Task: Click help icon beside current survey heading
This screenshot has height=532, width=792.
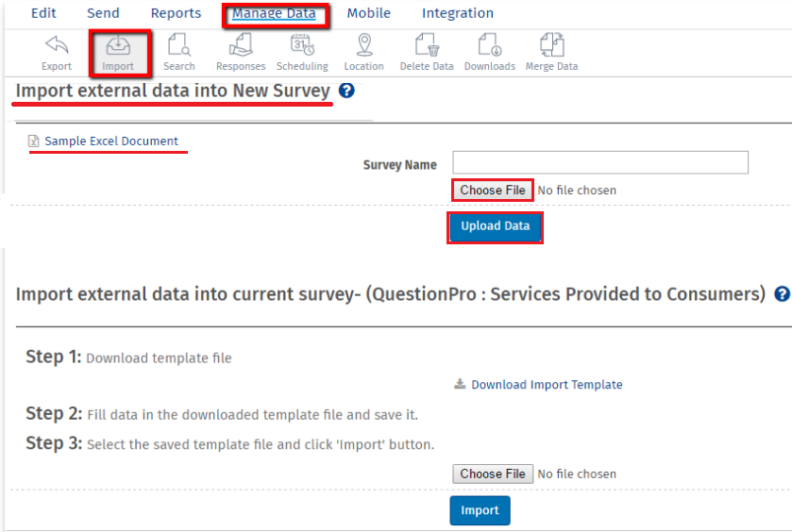Action: [783, 293]
